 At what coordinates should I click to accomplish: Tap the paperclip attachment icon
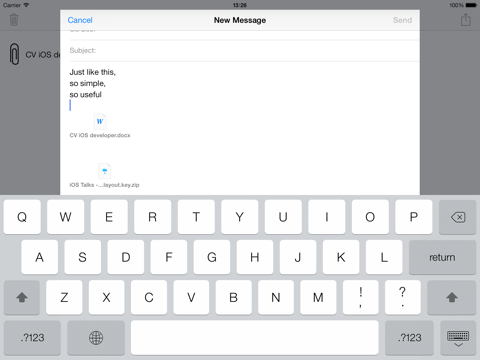pyautogui.click(x=14, y=54)
